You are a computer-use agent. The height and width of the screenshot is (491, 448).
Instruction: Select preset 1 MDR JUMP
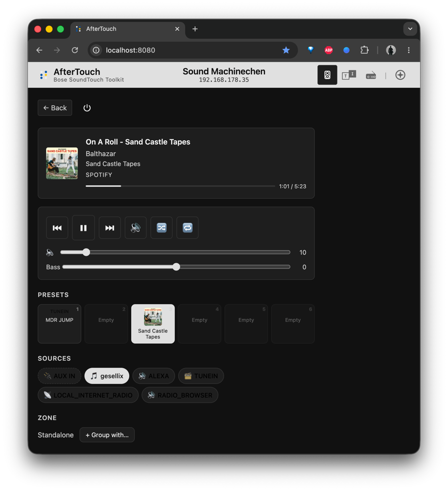[x=59, y=324]
